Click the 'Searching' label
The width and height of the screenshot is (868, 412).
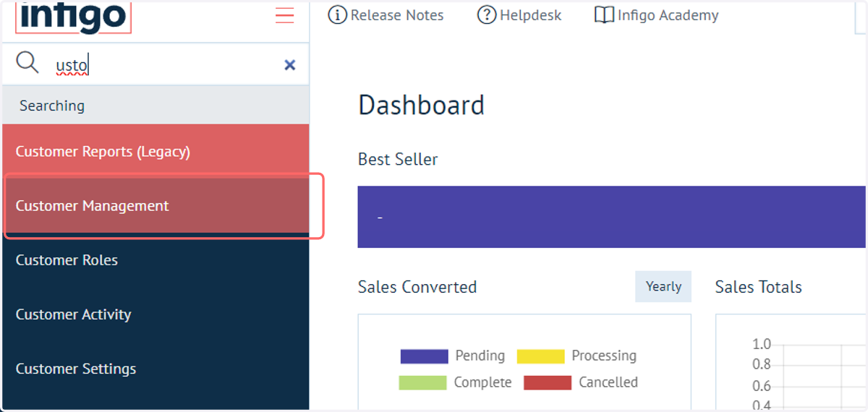(52, 106)
